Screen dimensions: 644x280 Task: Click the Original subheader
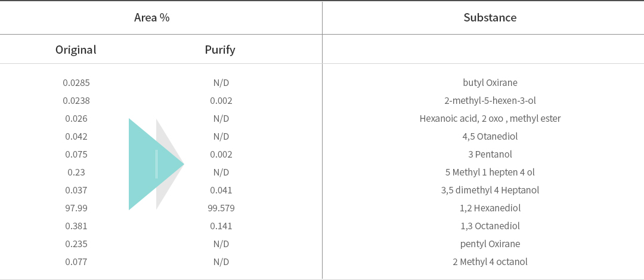(76, 50)
